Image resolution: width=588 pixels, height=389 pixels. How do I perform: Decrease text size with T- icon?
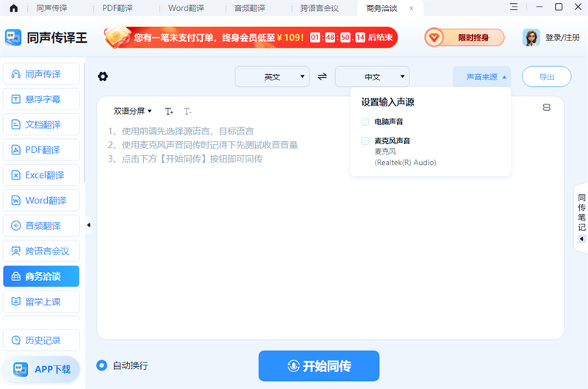point(187,112)
